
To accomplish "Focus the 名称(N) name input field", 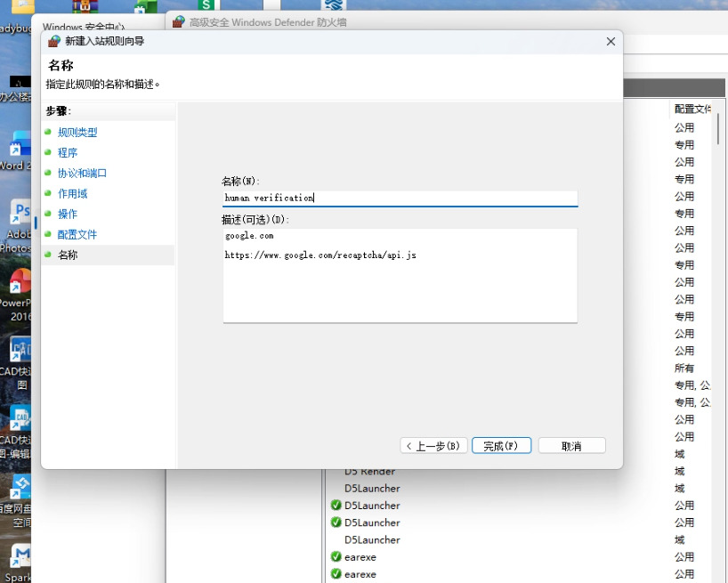I will click(400, 198).
